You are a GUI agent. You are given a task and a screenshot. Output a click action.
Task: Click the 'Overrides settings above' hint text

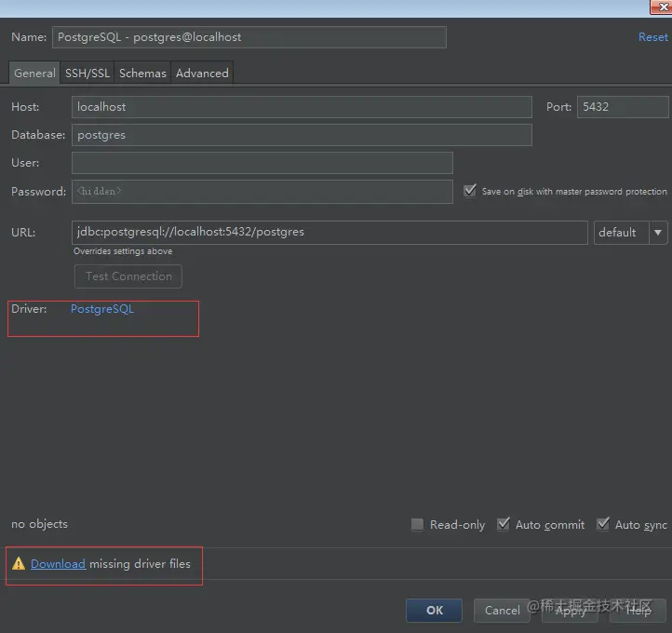[x=123, y=251]
